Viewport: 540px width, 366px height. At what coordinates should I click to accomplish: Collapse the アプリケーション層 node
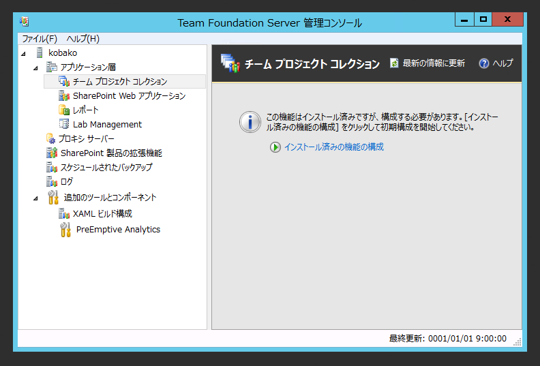pyautogui.click(x=36, y=68)
